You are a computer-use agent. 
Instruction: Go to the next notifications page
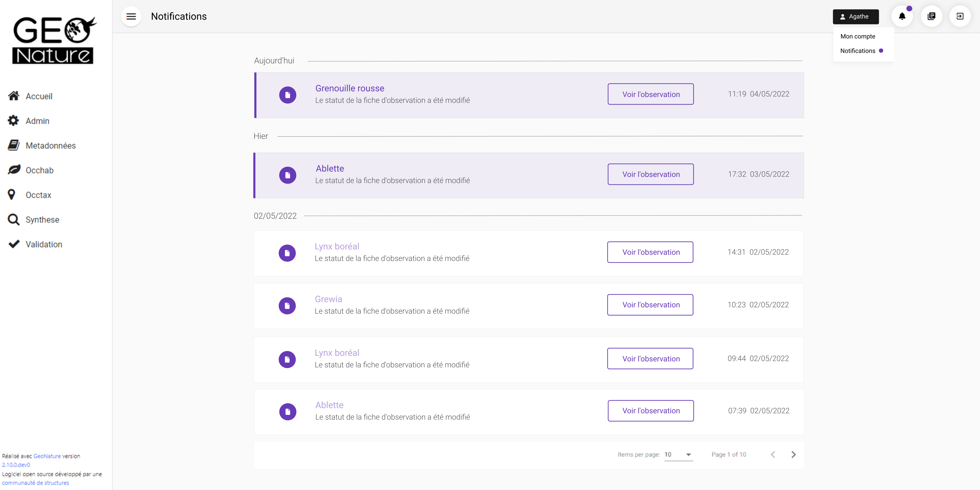click(793, 455)
